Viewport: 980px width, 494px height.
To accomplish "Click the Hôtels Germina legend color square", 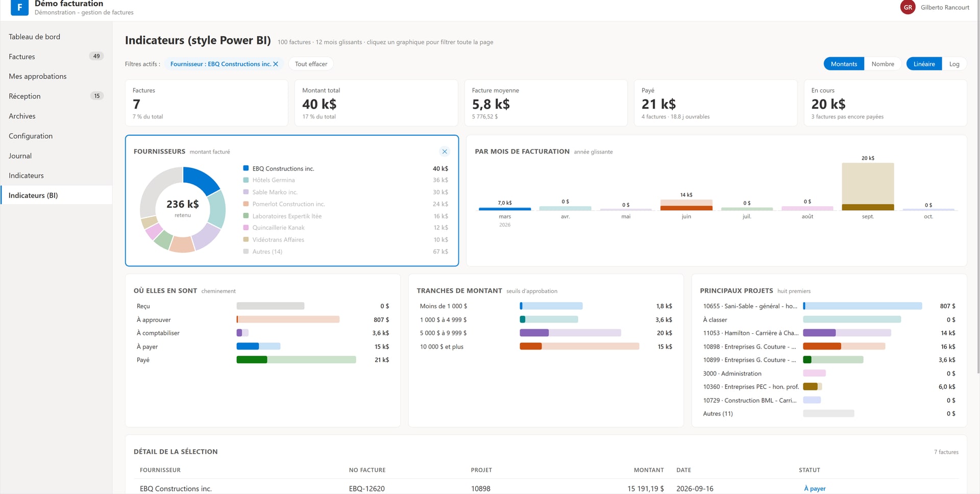I will 246,180.
